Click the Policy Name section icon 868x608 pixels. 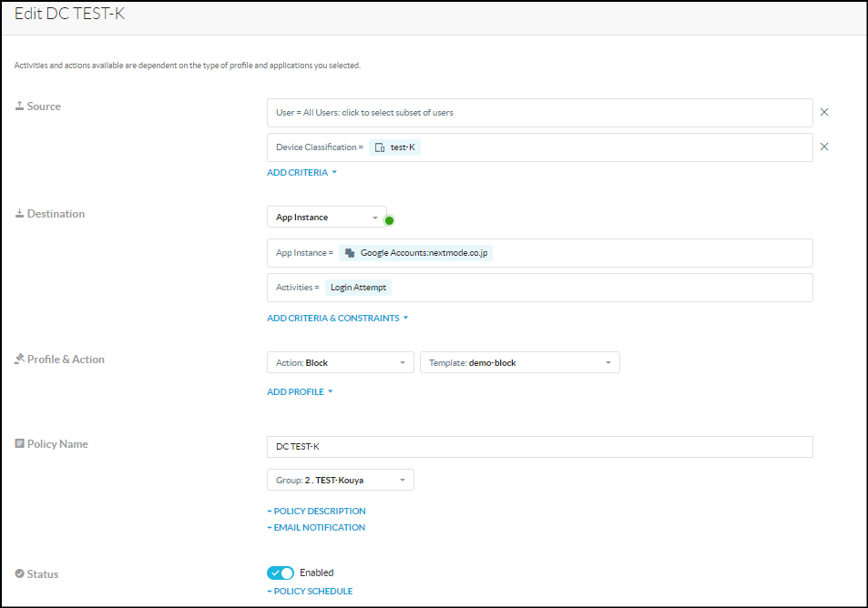(19, 444)
